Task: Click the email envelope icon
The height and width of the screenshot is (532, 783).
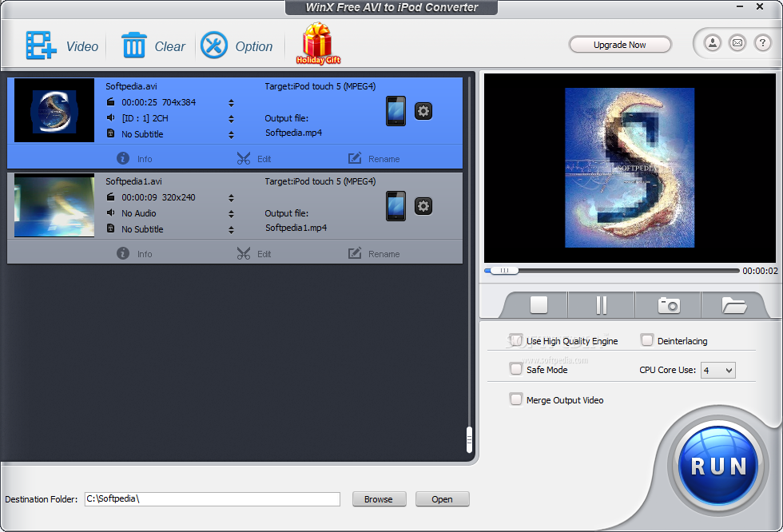Action: 737,43
